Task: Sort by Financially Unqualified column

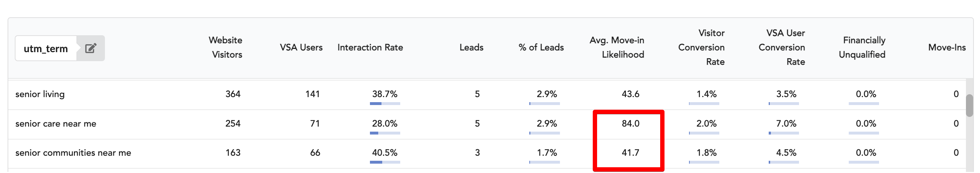Action: pyautogui.click(x=862, y=47)
